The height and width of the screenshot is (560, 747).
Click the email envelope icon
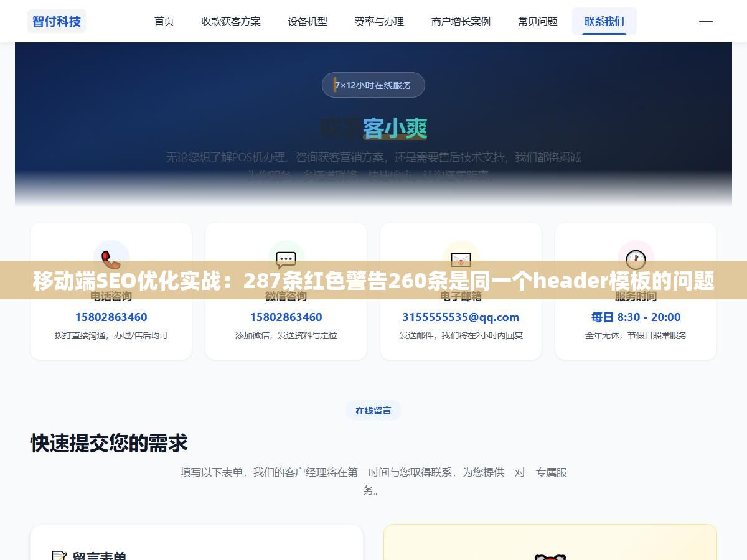pos(461,259)
